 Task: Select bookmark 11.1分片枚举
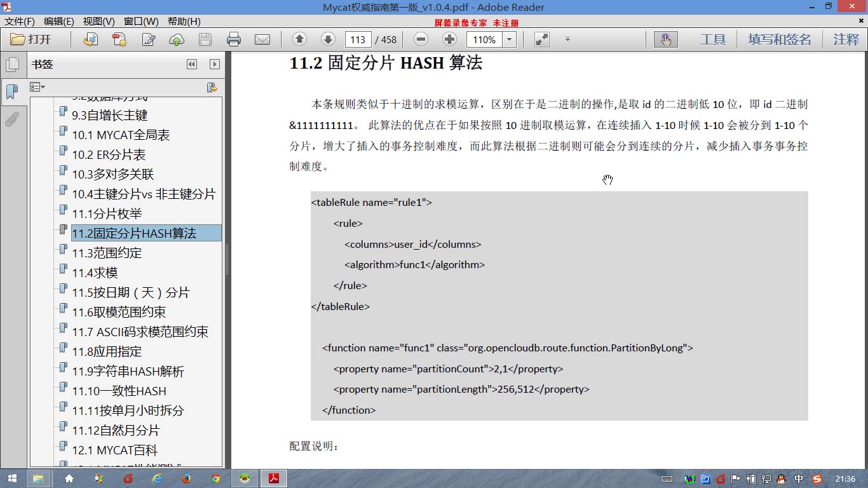[x=107, y=213]
